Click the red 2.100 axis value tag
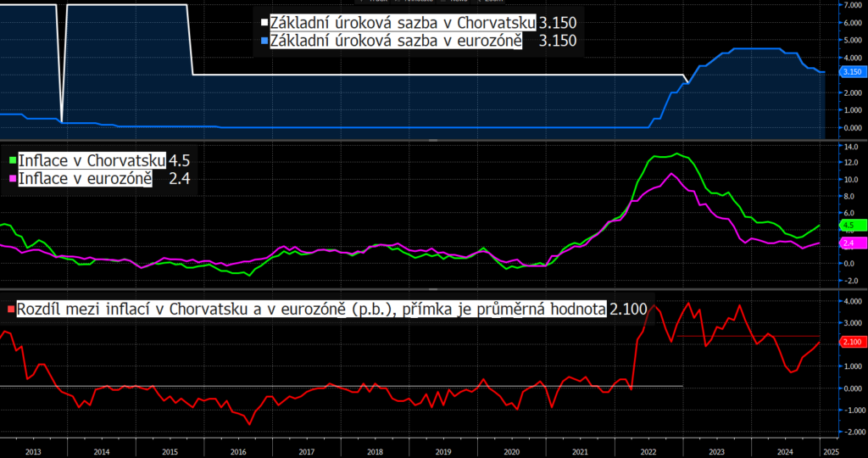This screenshot has height=458, width=868. click(852, 343)
